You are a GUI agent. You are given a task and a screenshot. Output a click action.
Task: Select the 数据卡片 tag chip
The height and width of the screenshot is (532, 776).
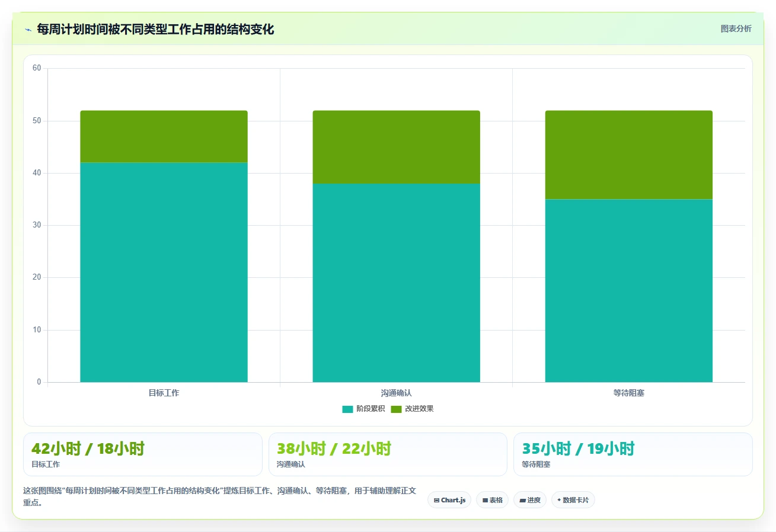573,500
